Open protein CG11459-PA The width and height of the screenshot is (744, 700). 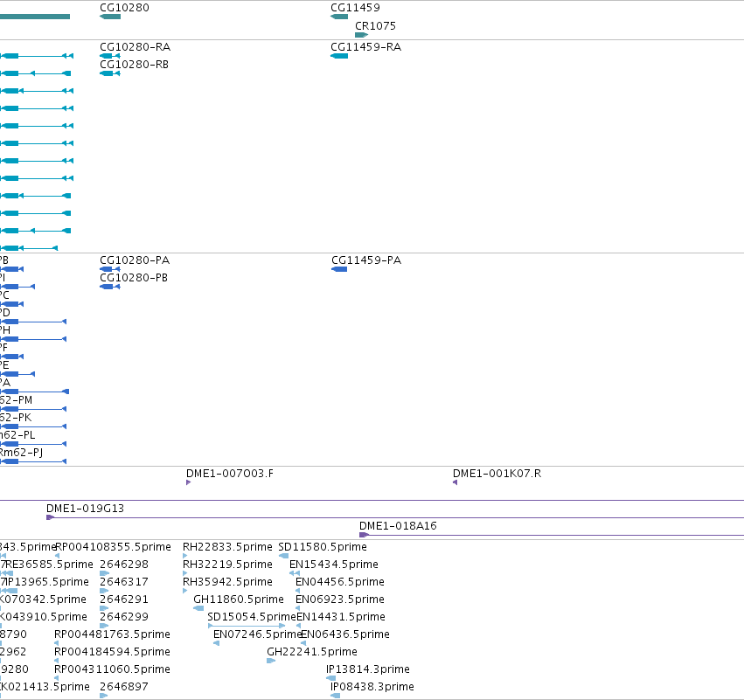(366, 260)
